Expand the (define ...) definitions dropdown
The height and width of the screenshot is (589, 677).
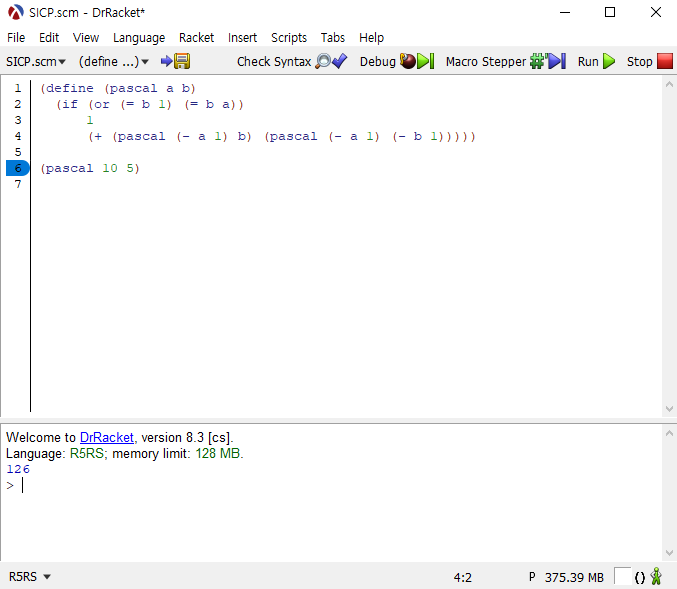[x=114, y=61]
